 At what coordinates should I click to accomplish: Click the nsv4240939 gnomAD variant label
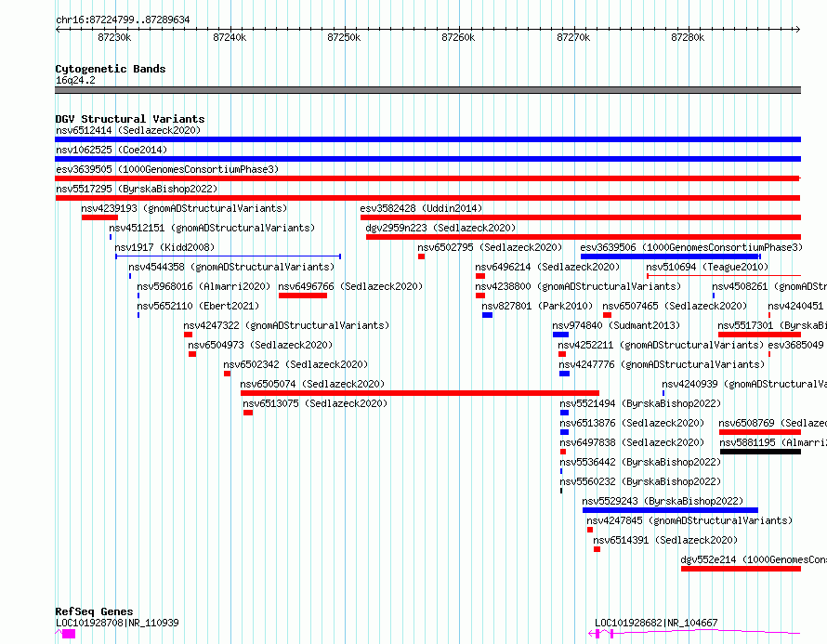744,384
